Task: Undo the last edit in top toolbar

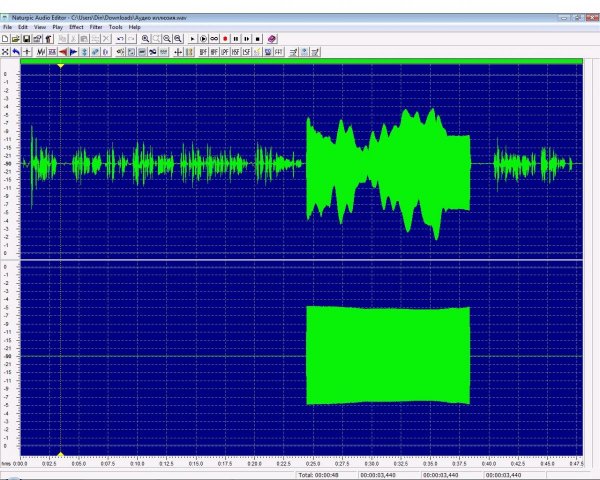Action: 120,39
